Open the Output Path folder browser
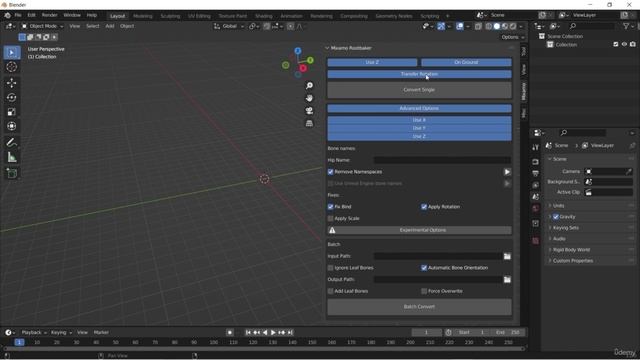 [507, 280]
